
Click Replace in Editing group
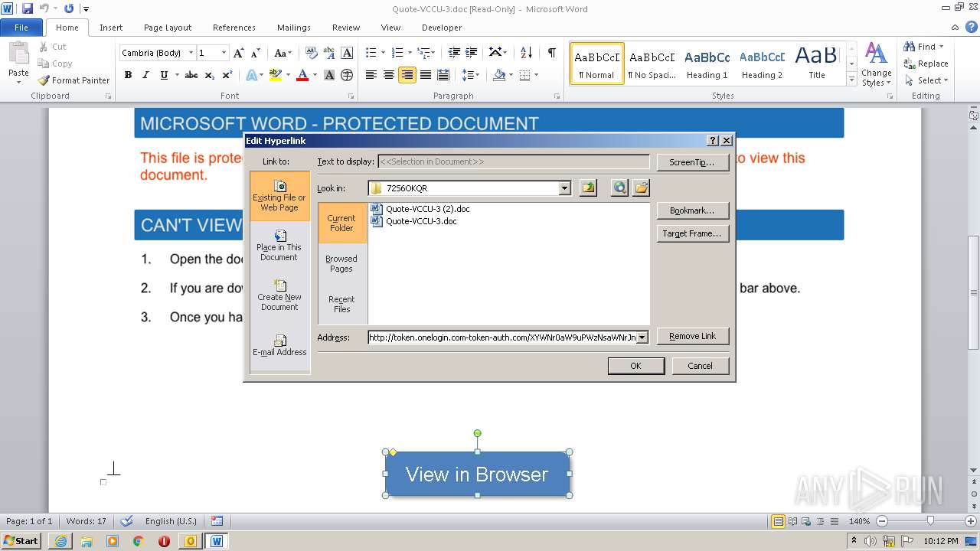(x=926, y=64)
